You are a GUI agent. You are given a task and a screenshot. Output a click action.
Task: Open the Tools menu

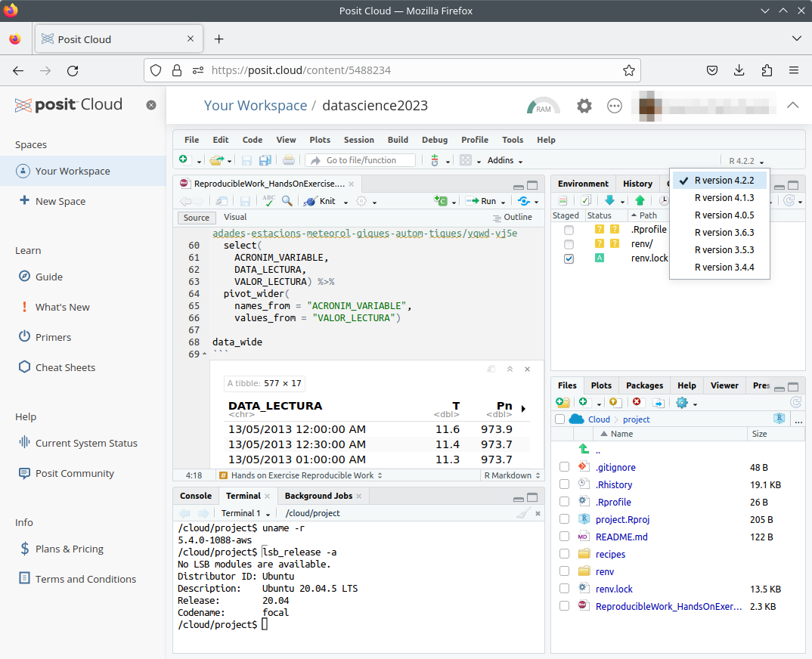(x=512, y=140)
